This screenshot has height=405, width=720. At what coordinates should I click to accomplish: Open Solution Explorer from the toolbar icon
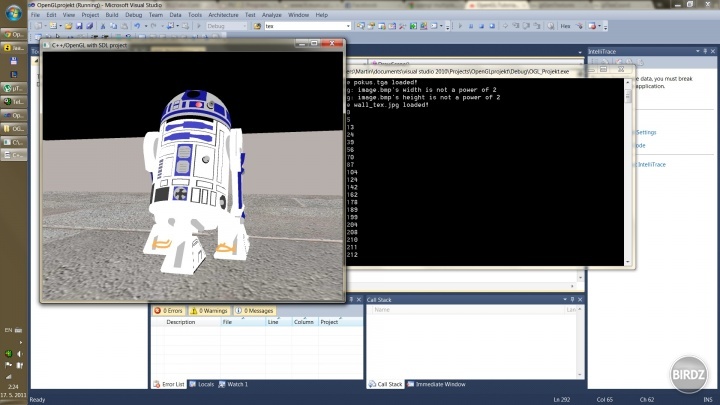(x=361, y=26)
